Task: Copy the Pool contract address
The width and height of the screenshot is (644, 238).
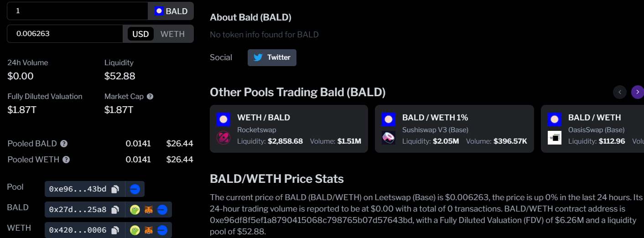Action: [115, 189]
